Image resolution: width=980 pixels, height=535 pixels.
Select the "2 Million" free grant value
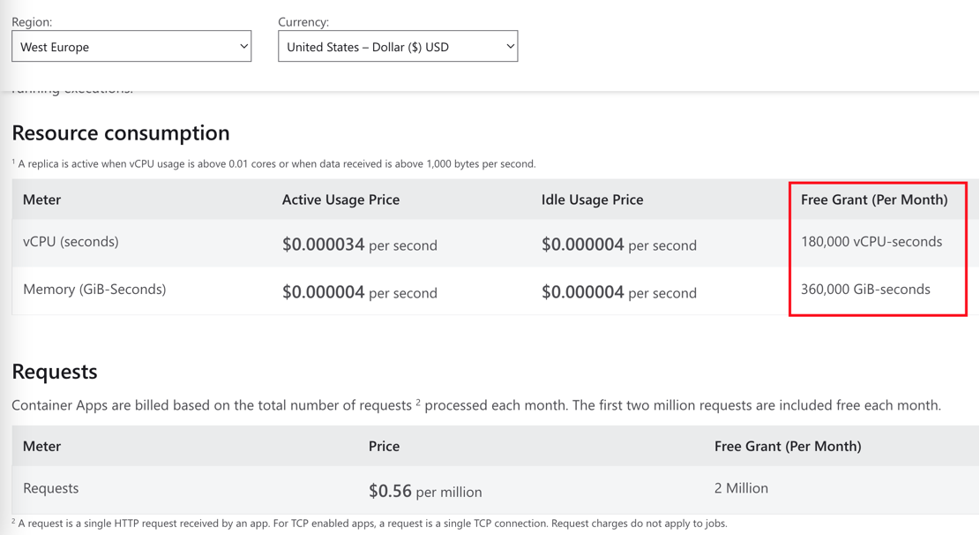pyautogui.click(x=741, y=488)
